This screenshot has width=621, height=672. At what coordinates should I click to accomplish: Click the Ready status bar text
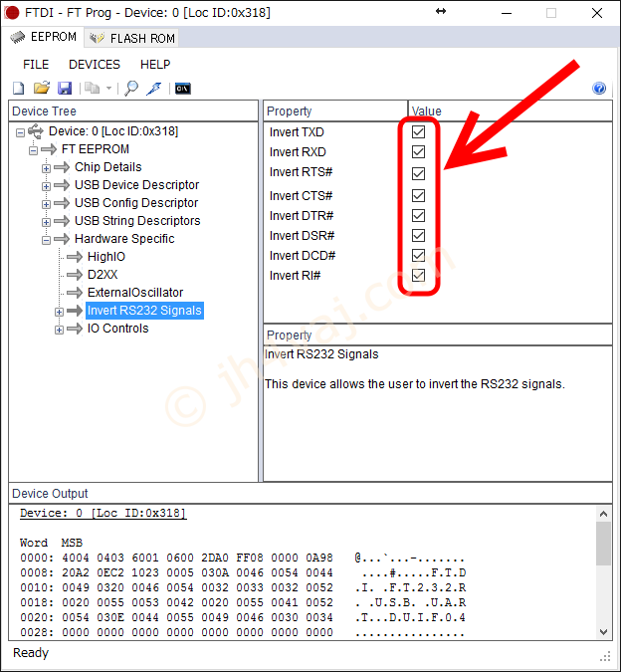coord(31,653)
